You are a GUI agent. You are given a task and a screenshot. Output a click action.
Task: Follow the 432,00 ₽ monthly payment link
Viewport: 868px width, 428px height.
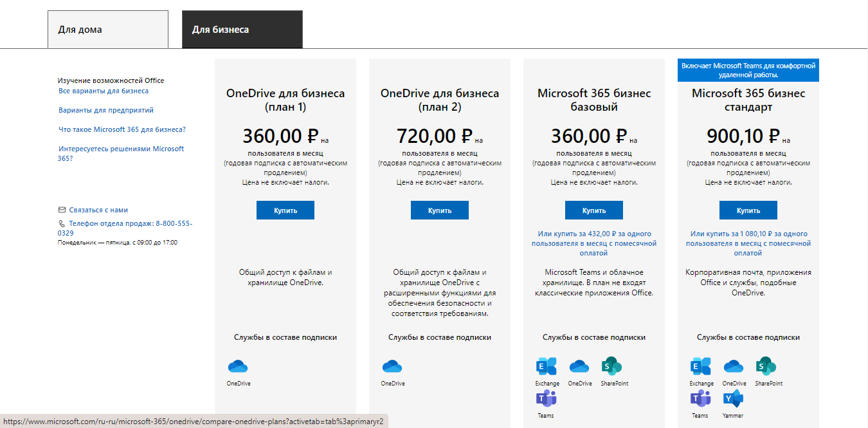pos(594,244)
